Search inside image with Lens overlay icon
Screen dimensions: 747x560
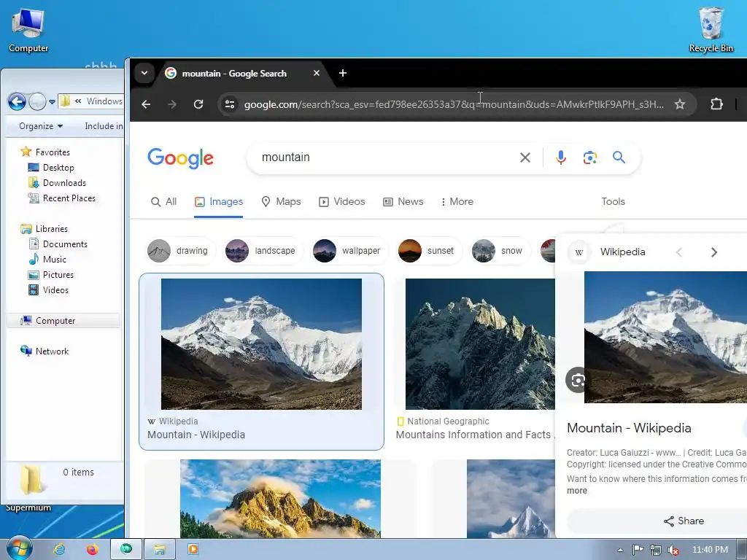pyautogui.click(x=577, y=380)
